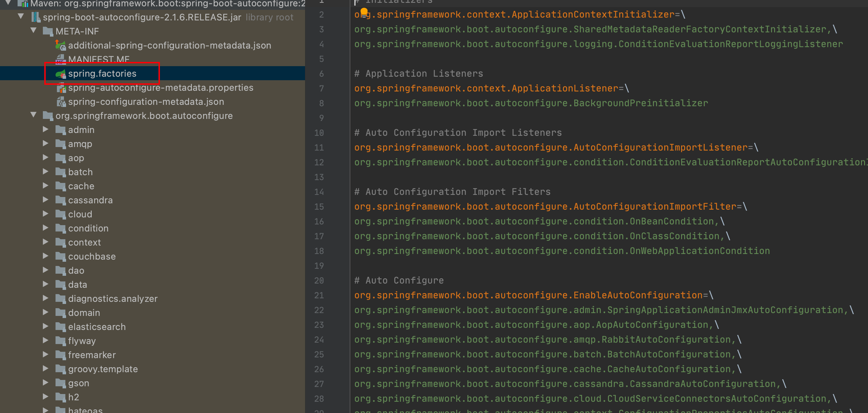868x413 pixels.
Task: Click the jar archive icon for spring-boot-autoconfigure
Action: (x=35, y=17)
